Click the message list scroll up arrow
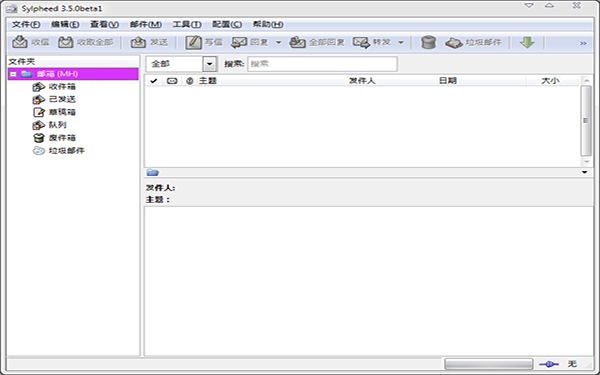The height and width of the screenshot is (375, 600). click(586, 80)
